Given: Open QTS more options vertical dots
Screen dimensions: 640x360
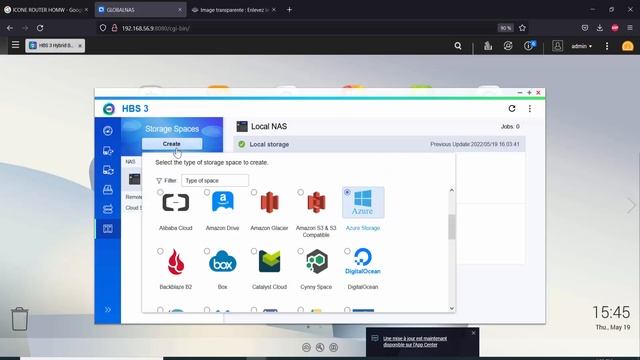Looking at the screenshot, I should pyautogui.click(x=607, y=46).
